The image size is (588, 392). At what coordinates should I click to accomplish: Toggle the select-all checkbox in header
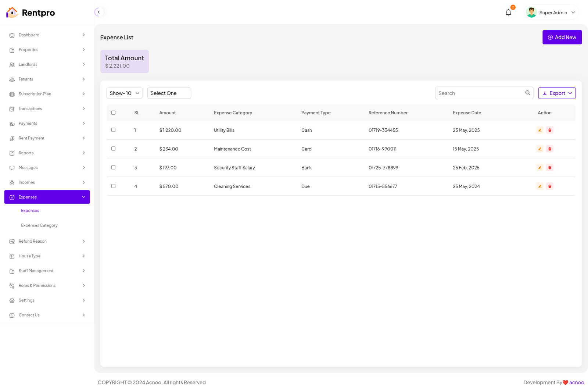(113, 113)
